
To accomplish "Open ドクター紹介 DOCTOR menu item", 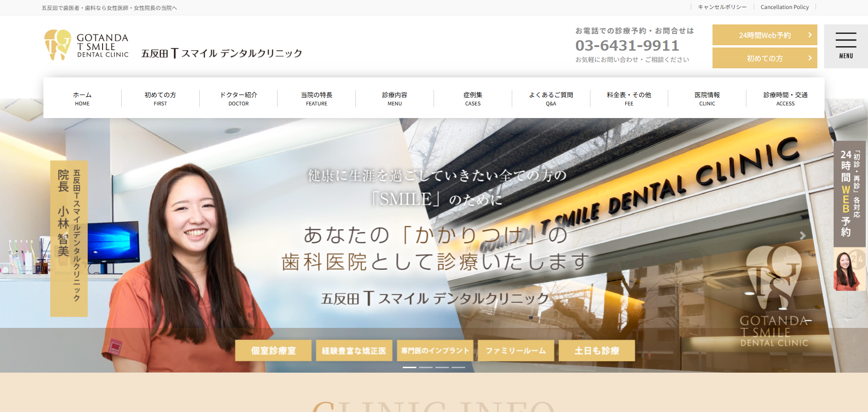I will pyautogui.click(x=239, y=99).
